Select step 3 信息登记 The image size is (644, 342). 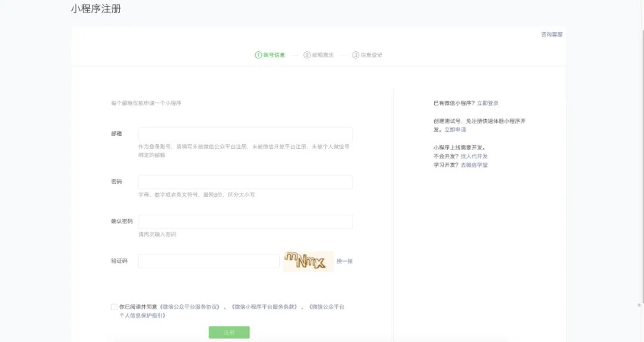tap(367, 55)
